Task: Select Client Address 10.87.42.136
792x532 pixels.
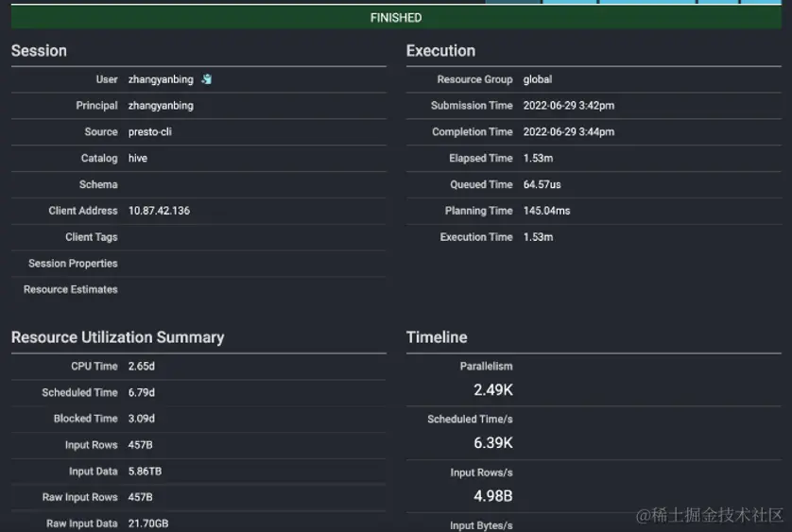Action: point(159,211)
